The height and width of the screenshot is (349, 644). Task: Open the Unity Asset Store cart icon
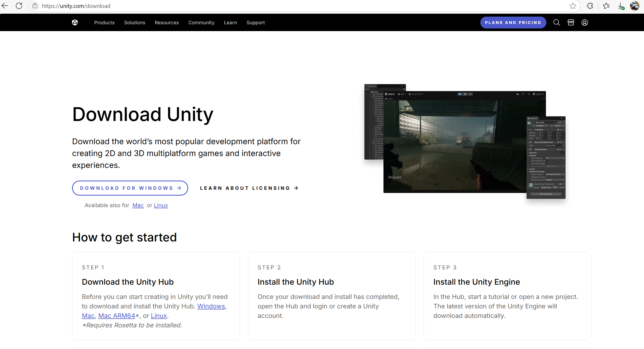[571, 22]
